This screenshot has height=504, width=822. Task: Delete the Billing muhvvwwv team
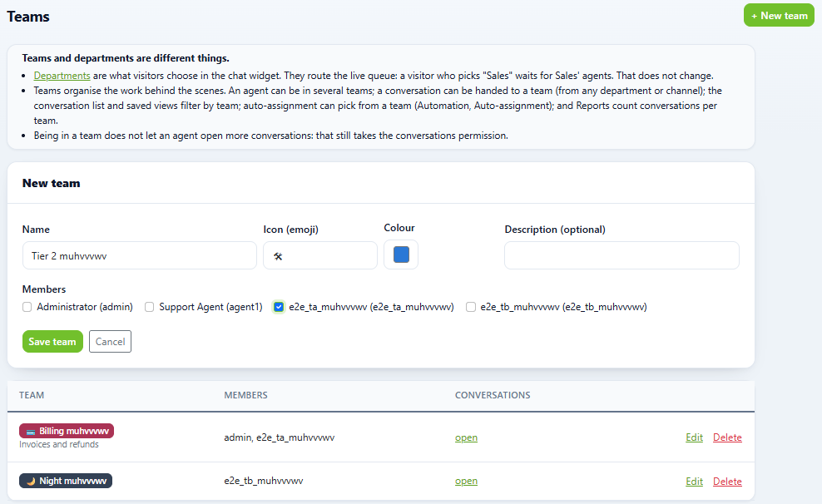pos(727,437)
